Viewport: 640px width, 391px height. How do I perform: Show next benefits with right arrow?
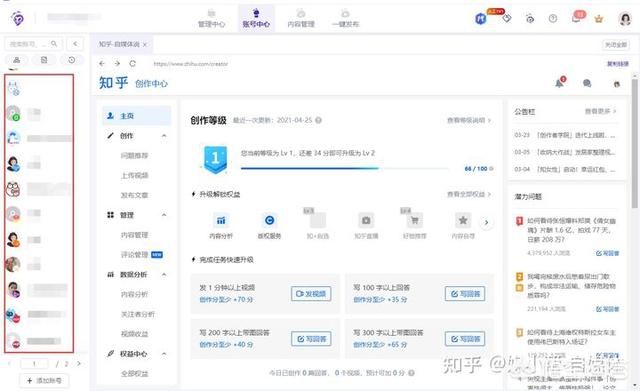pyautogui.click(x=486, y=223)
